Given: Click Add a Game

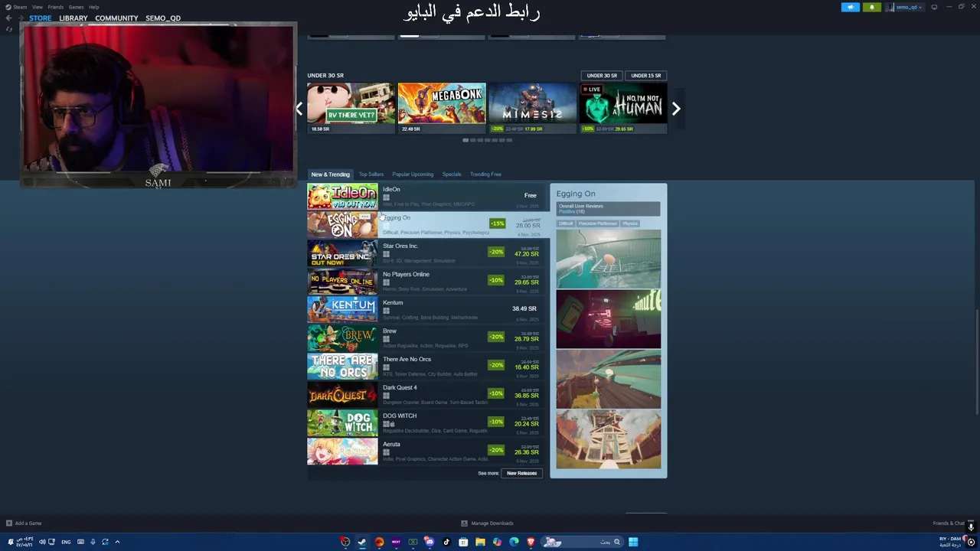Looking at the screenshot, I should (24, 523).
